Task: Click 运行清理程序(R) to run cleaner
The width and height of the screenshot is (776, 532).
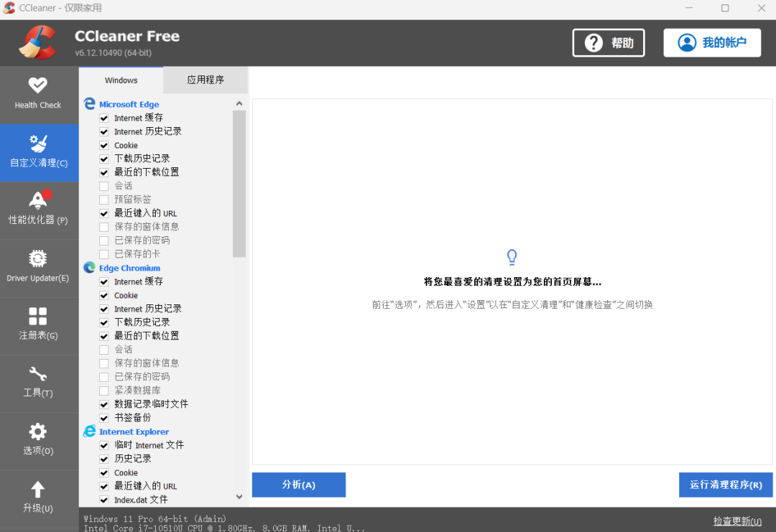Action: [x=726, y=485]
